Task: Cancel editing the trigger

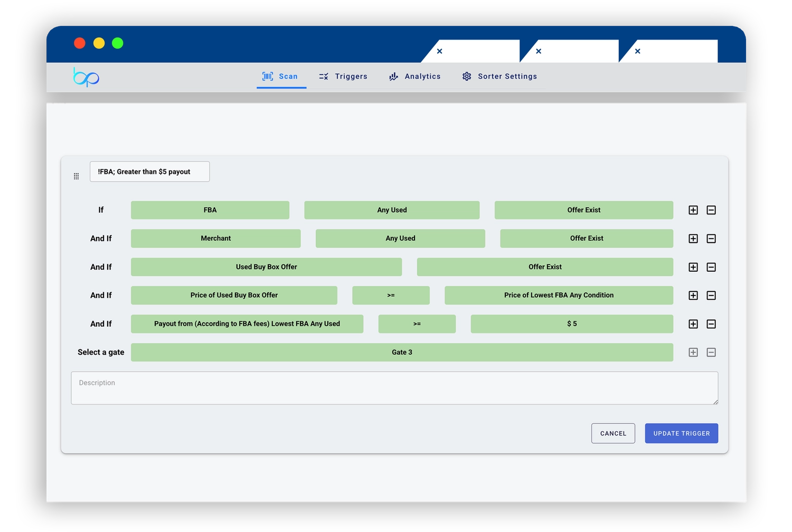Action: tap(612, 433)
